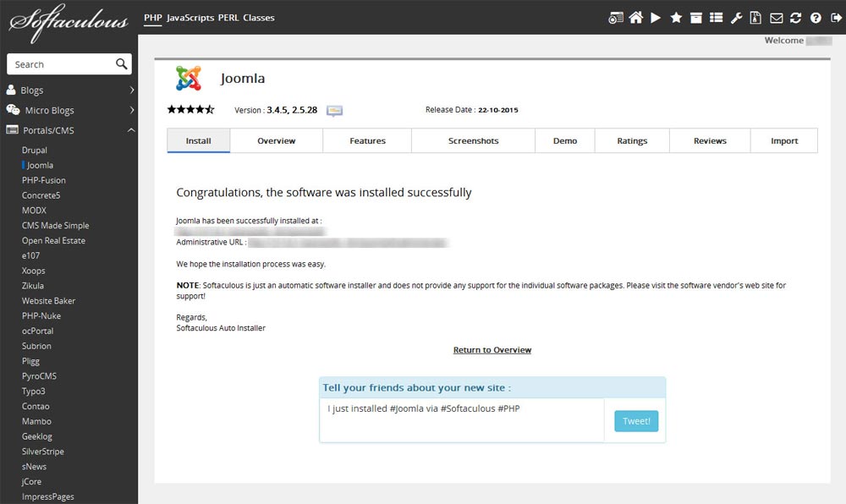Open MODX in the sidebar

point(34,211)
